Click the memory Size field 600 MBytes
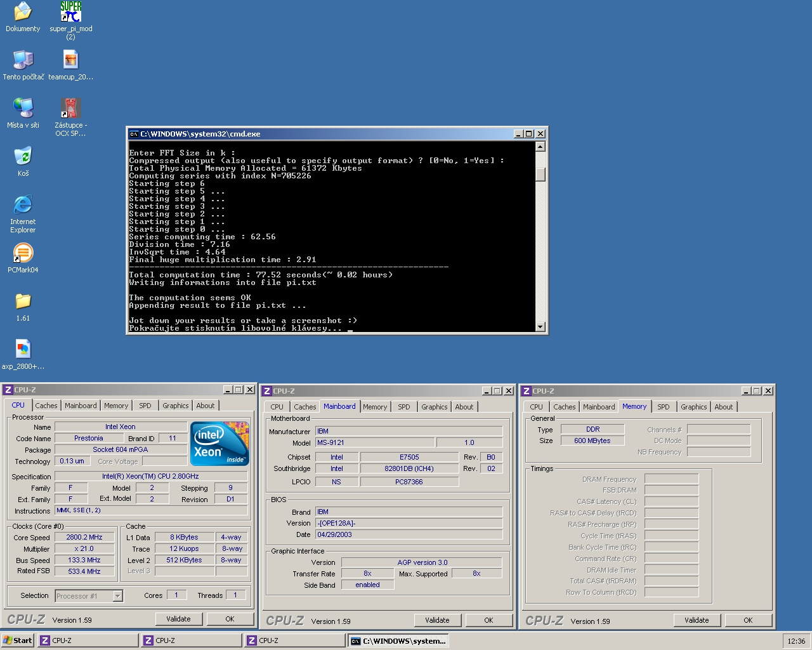 click(x=593, y=441)
